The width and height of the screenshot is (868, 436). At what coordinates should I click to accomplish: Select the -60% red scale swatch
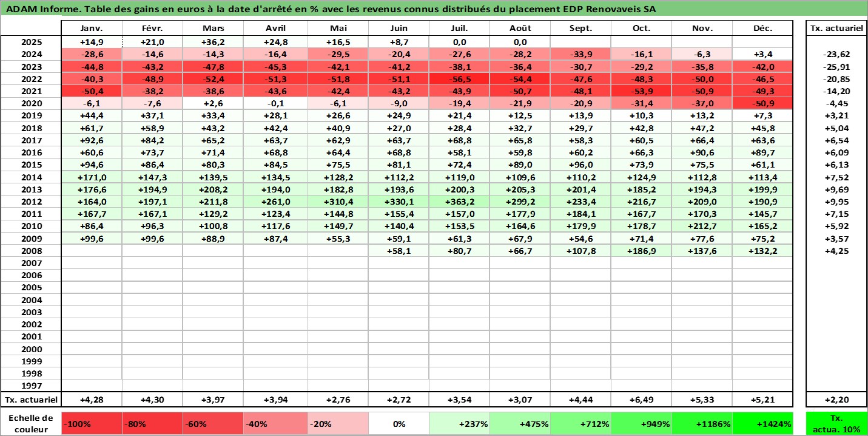(214, 423)
